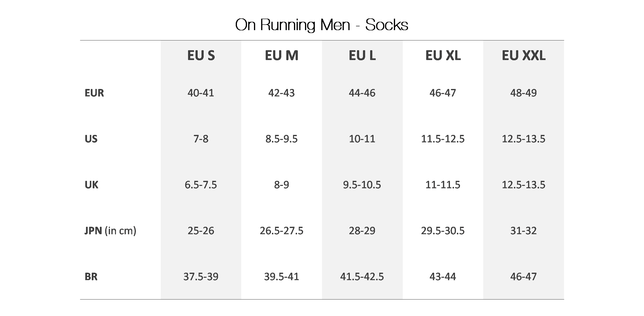This screenshot has width=644, height=316.
Task: Click the US row label
Action: (x=91, y=139)
